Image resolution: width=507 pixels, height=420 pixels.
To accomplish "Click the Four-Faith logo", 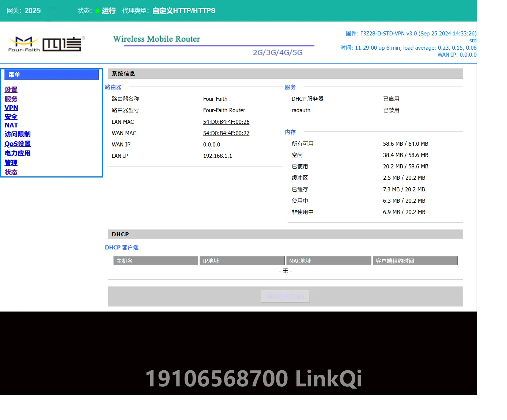I will [46, 44].
